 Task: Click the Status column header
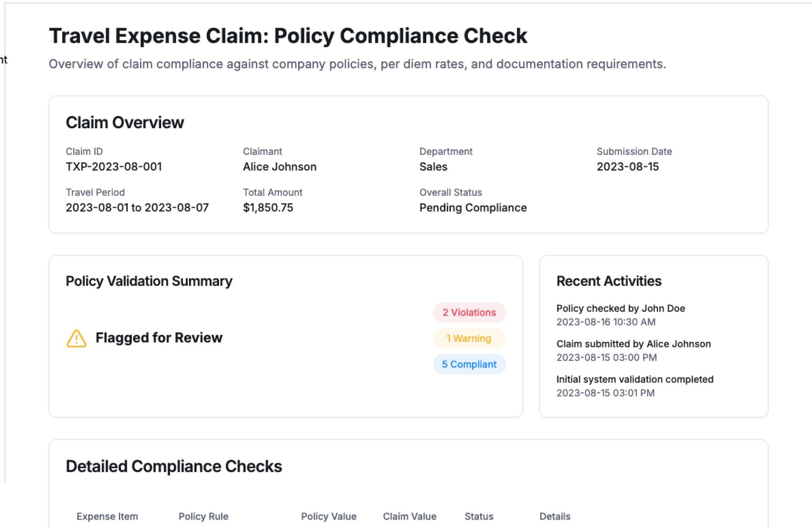[x=479, y=516]
